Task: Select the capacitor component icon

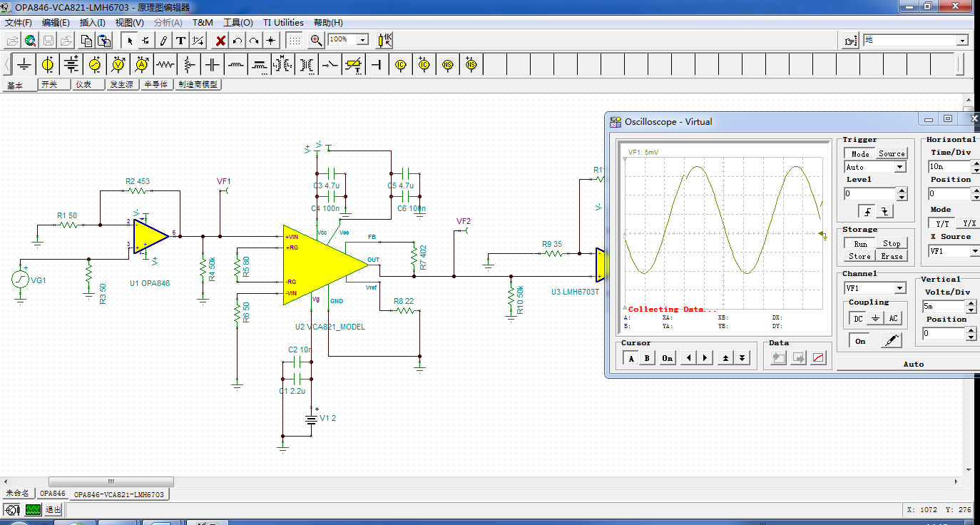Action: pos(212,65)
